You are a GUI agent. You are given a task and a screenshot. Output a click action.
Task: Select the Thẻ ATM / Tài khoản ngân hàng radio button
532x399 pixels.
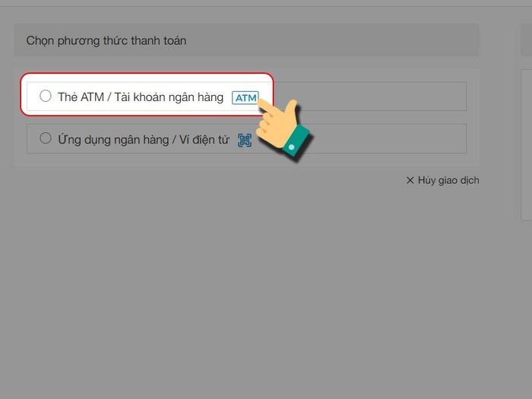[x=46, y=96]
